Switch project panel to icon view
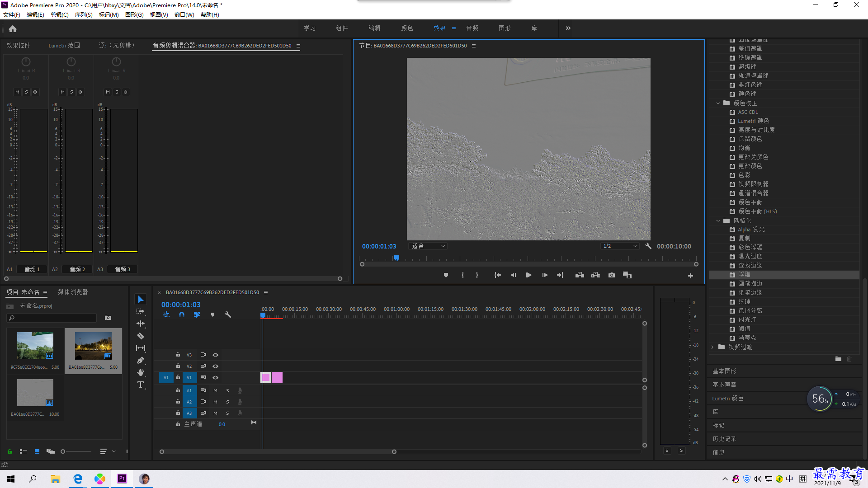 [x=37, y=451]
